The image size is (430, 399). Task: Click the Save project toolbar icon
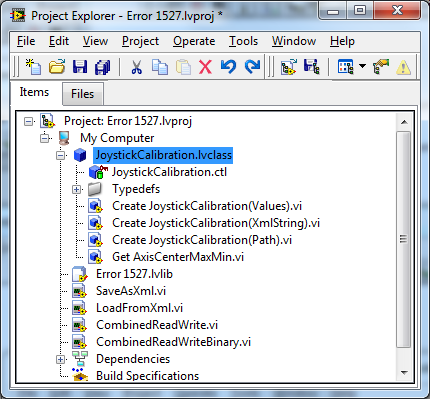coord(312,67)
